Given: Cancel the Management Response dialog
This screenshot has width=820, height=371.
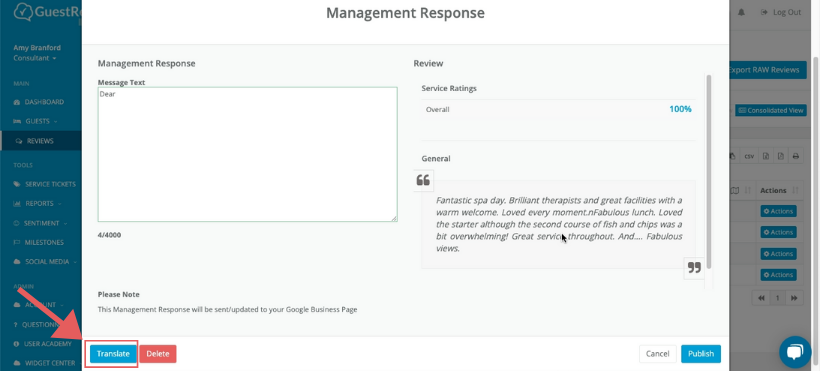Looking at the screenshot, I should (x=658, y=354).
